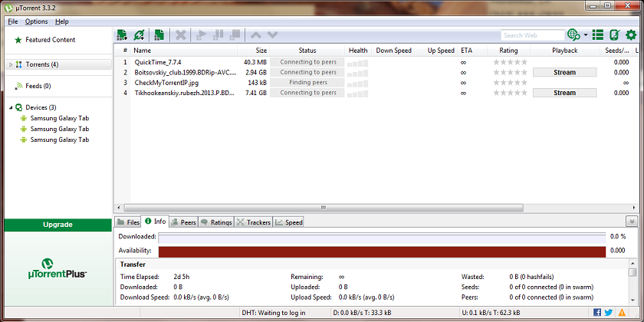644x322 pixels.
Task: Rate the CheckMyTorrentIP.jpg torrent stars
Action: [510, 83]
